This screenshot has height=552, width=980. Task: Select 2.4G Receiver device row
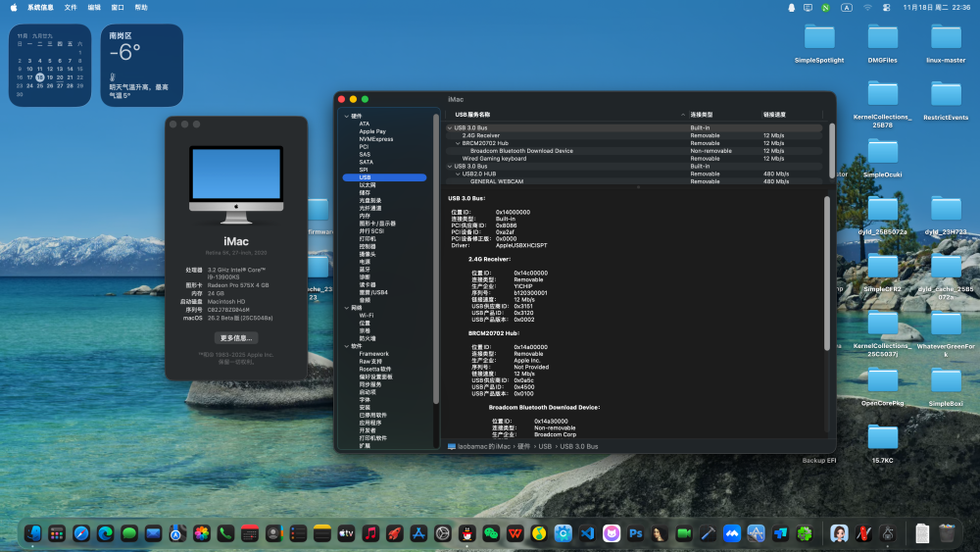pos(634,135)
